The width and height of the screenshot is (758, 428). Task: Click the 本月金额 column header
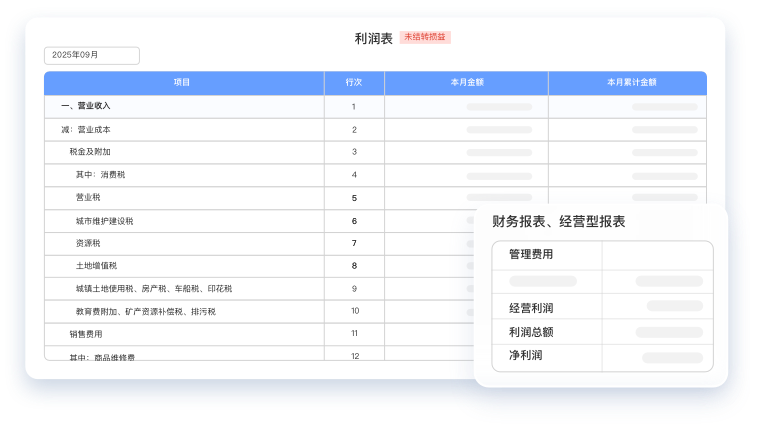(x=465, y=83)
